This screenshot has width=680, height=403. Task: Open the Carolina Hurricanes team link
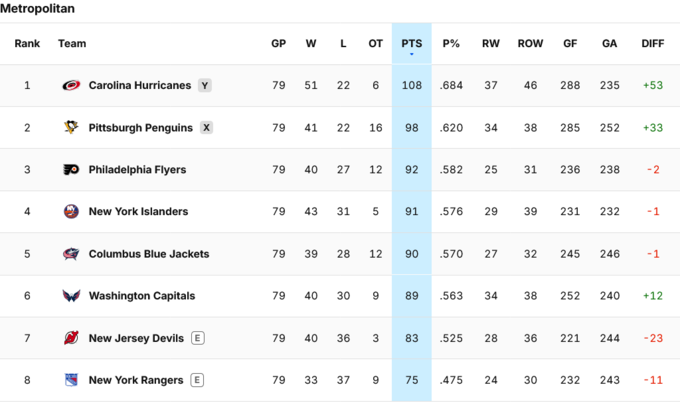[x=140, y=85]
